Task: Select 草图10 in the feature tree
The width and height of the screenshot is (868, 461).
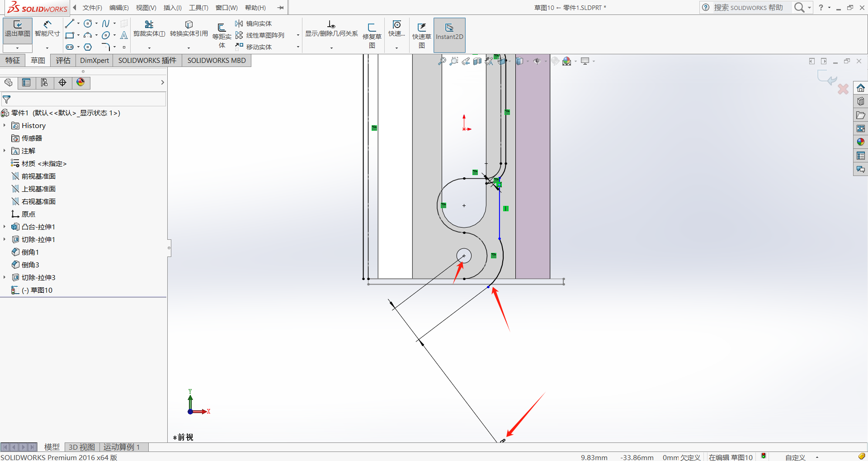Action: (37, 290)
